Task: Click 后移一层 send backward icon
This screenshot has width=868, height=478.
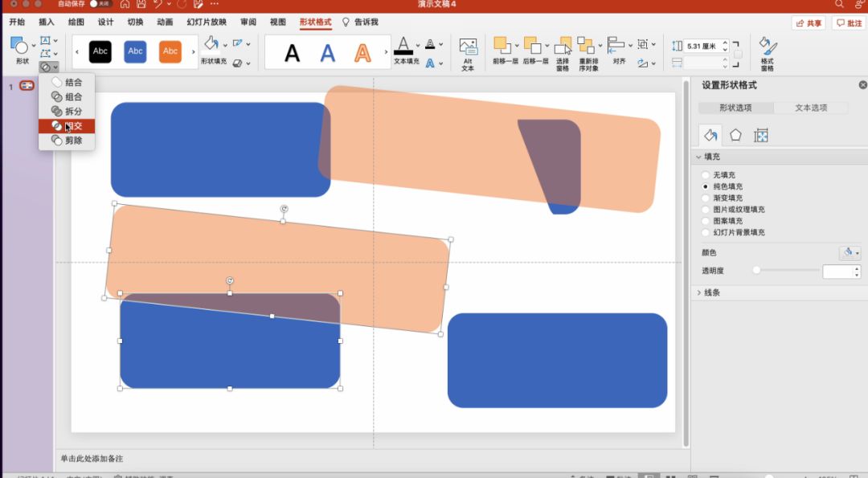Action: point(533,45)
